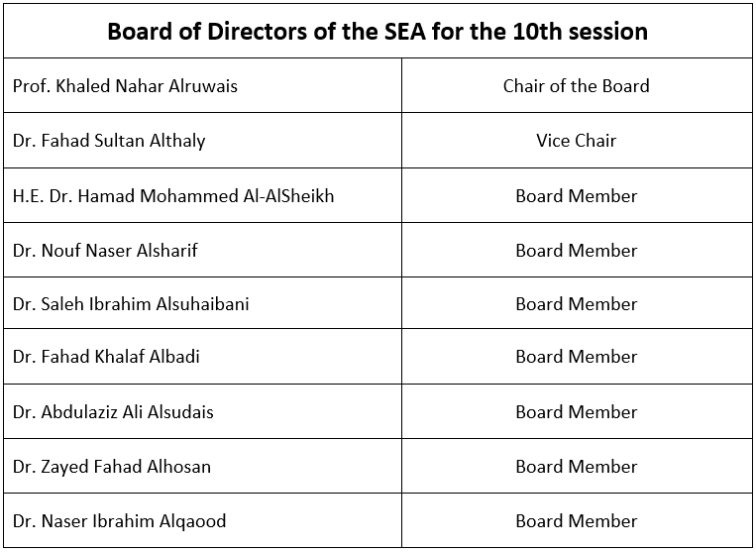This screenshot has width=756, height=552.
Task: Click the Vice Chair role cell
Action: pos(576,141)
